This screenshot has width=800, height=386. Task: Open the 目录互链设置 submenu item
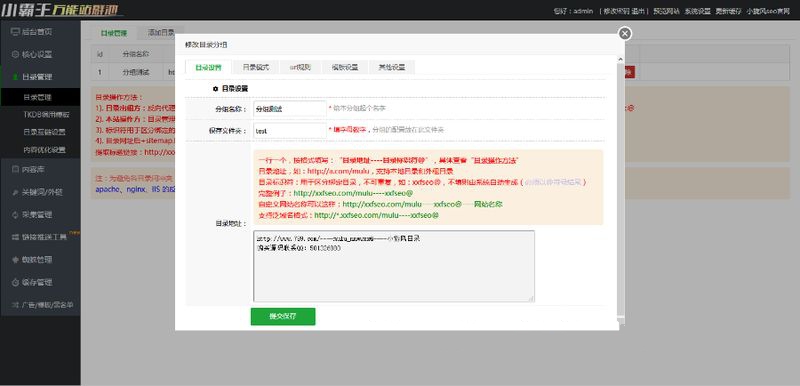pos(40,132)
